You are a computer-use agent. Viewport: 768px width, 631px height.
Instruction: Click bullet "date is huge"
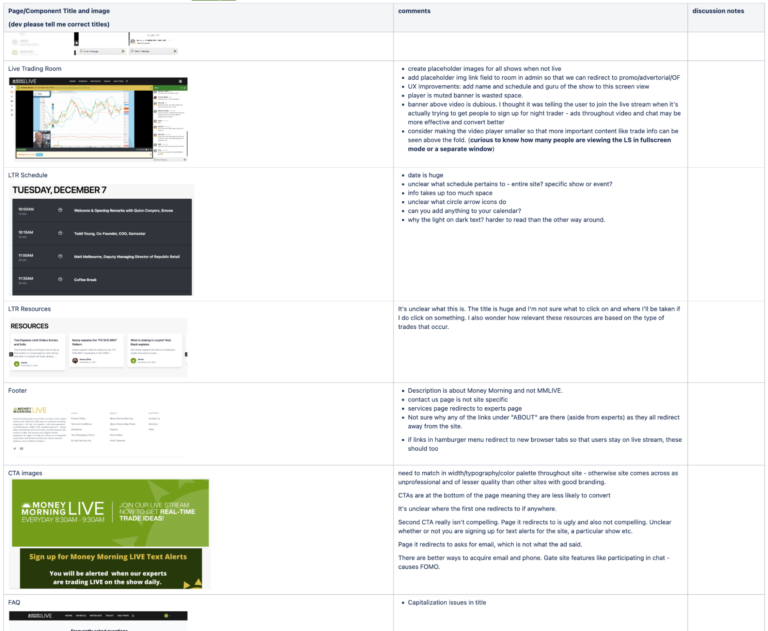tap(425, 175)
